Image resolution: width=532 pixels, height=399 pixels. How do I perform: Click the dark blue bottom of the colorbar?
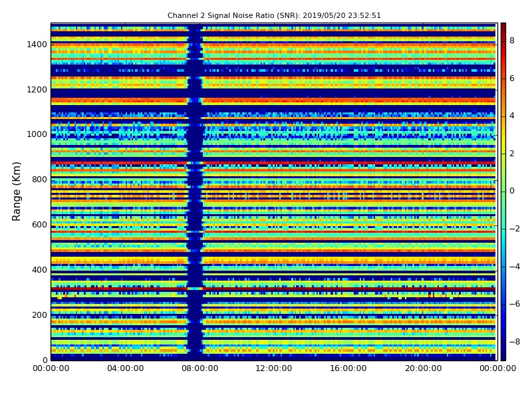click(503, 356)
